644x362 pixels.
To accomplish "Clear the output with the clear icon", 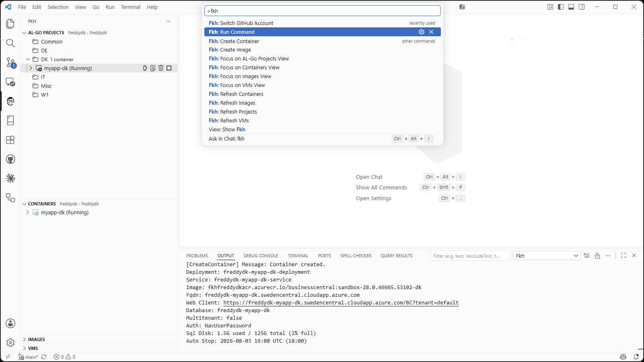I will 586,256.
